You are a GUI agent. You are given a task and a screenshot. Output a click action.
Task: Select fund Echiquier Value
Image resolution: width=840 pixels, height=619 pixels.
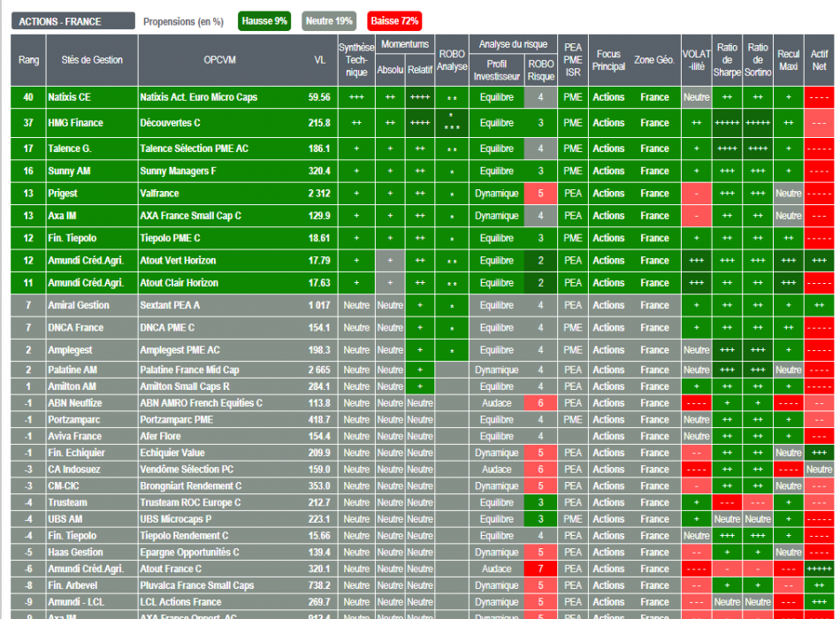pos(172,453)
